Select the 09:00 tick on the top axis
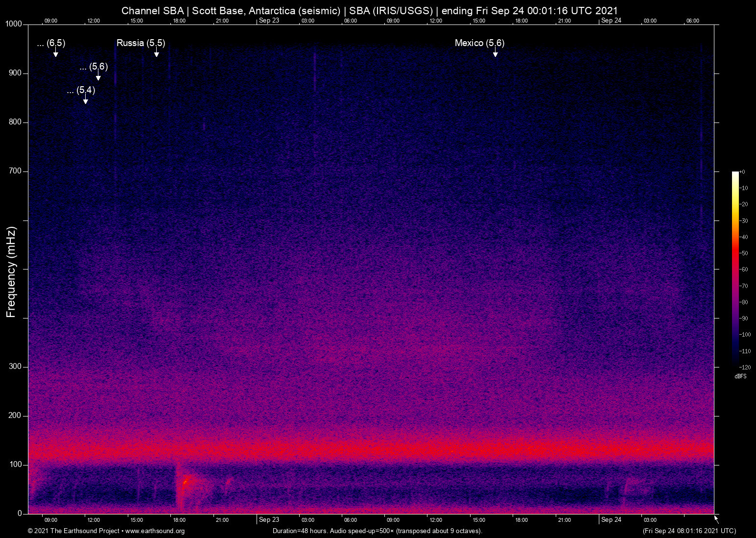756x538 pixels. point(51,21)
